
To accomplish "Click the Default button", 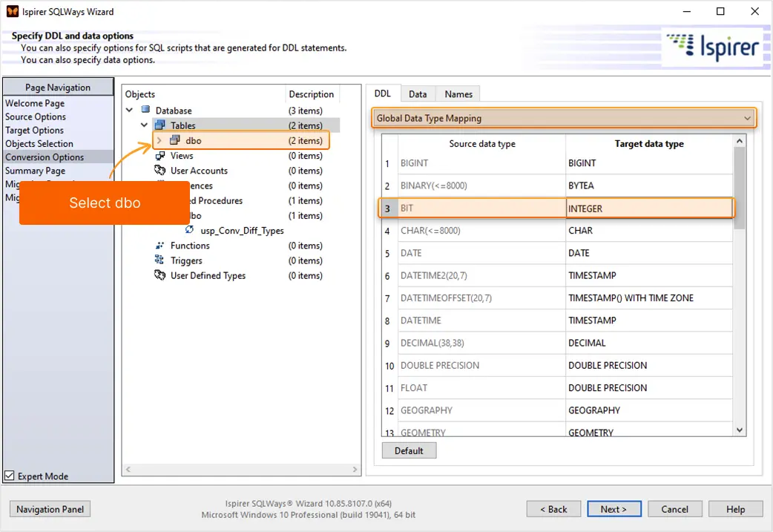I will pyautogui.click(x=409, y=450).
